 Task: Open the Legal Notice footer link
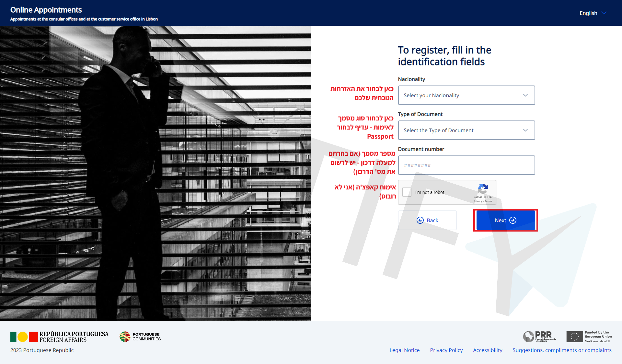coord(404,350)
